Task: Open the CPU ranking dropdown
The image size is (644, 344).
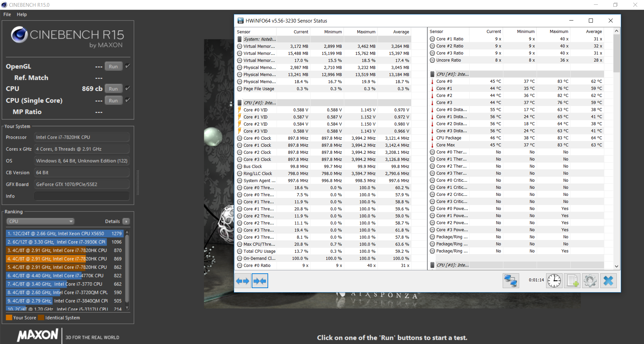Action: (x=40, y=221)
